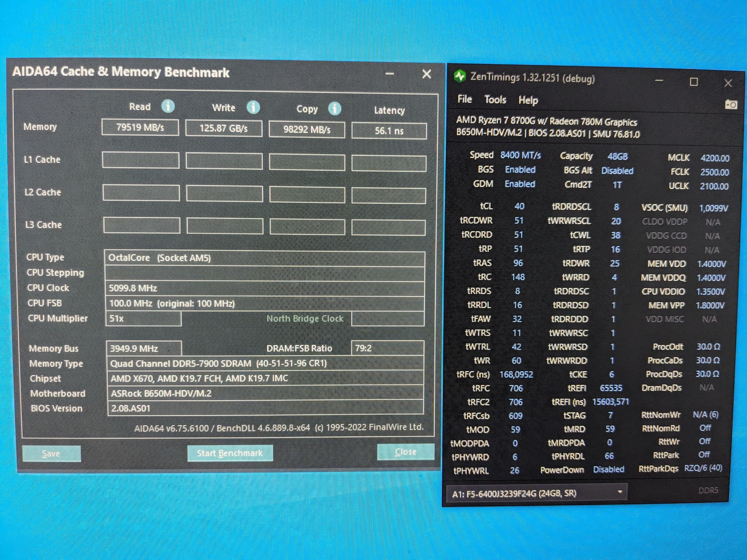747x560 pixels.
Task: Click the BGS Enabled value
Action: pos(520,169)
